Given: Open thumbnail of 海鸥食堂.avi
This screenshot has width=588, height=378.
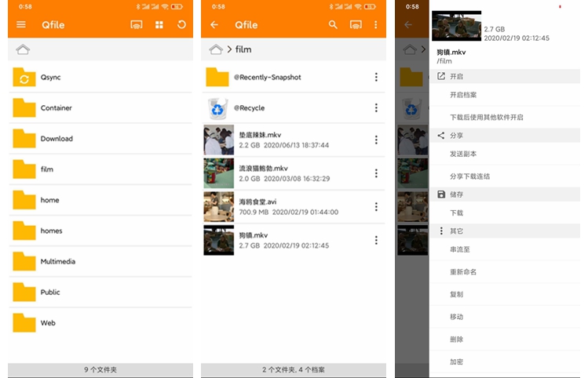Looking at the screenshot, I should [218, 207].
